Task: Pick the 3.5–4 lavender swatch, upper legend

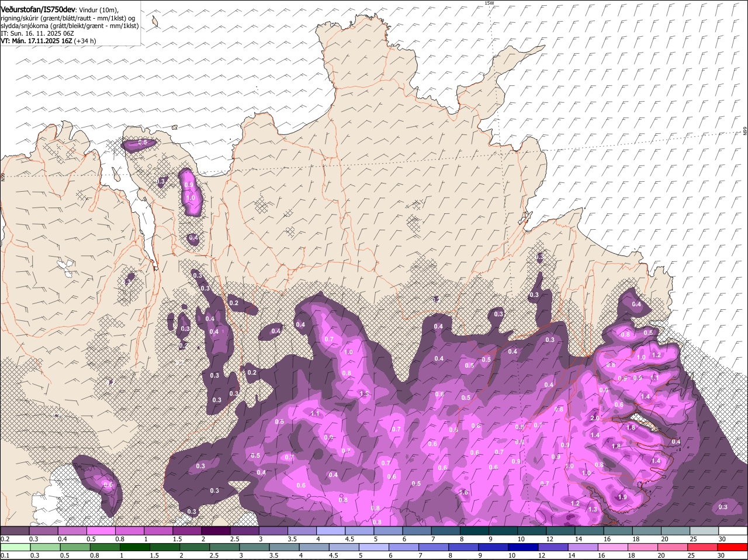Action: pyautogui.click(x=302, y=530)
